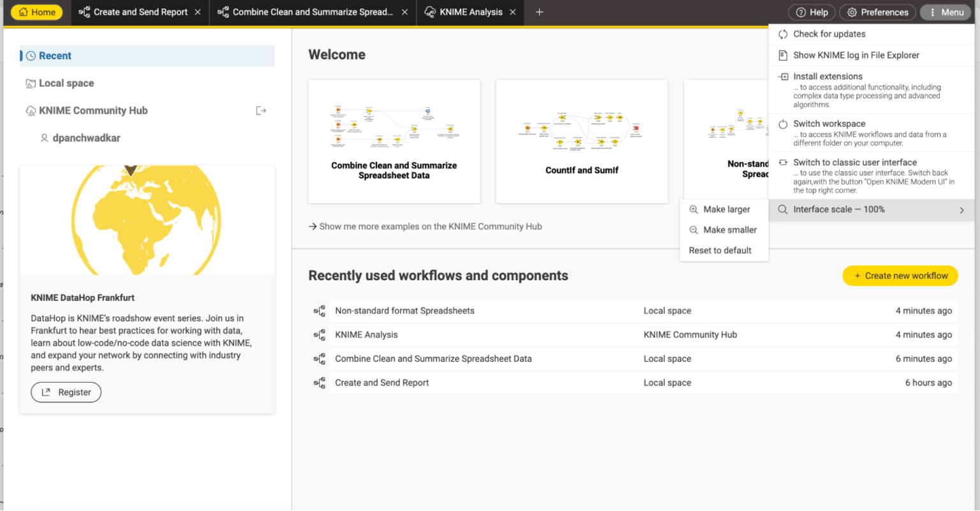This screenshot has height=511, width=980.
Task: Click the classic interface swap icon
Action: tap(783, 163)
